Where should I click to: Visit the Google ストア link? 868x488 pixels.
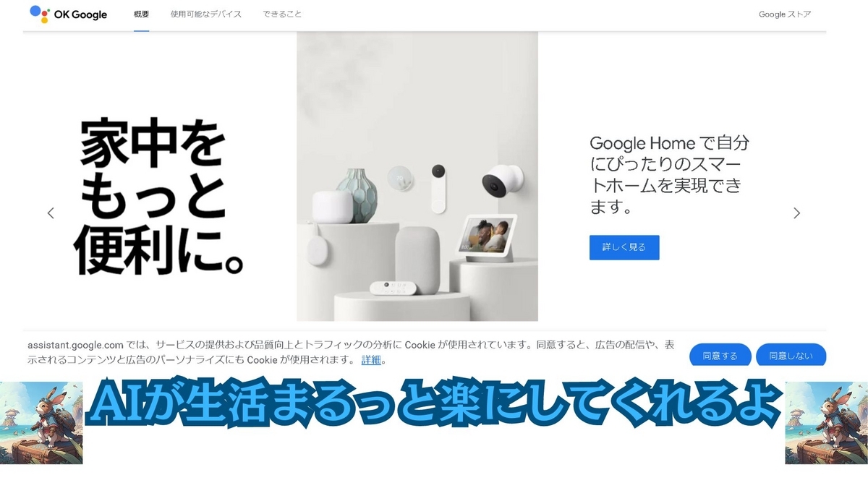[785, 14]
